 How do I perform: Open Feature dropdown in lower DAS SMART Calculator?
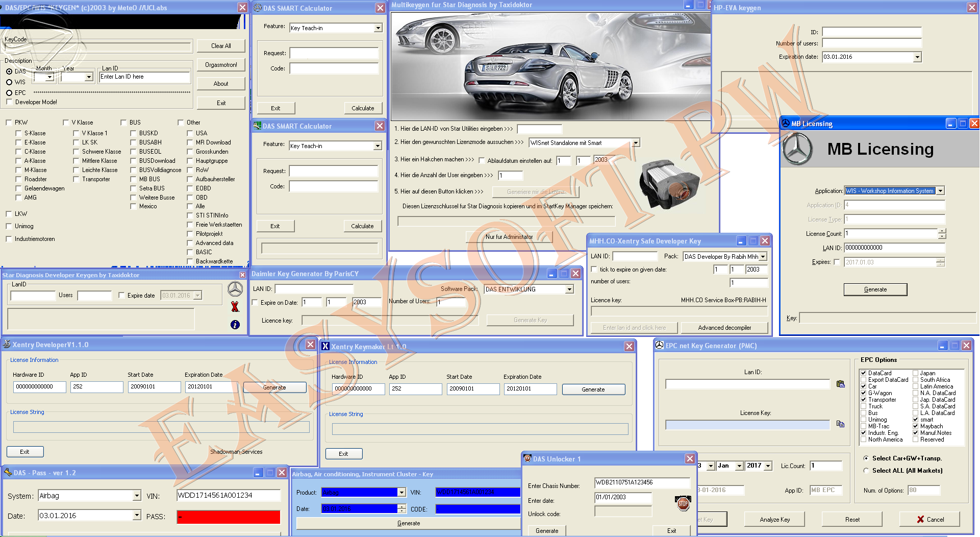[x=378, y=146]
